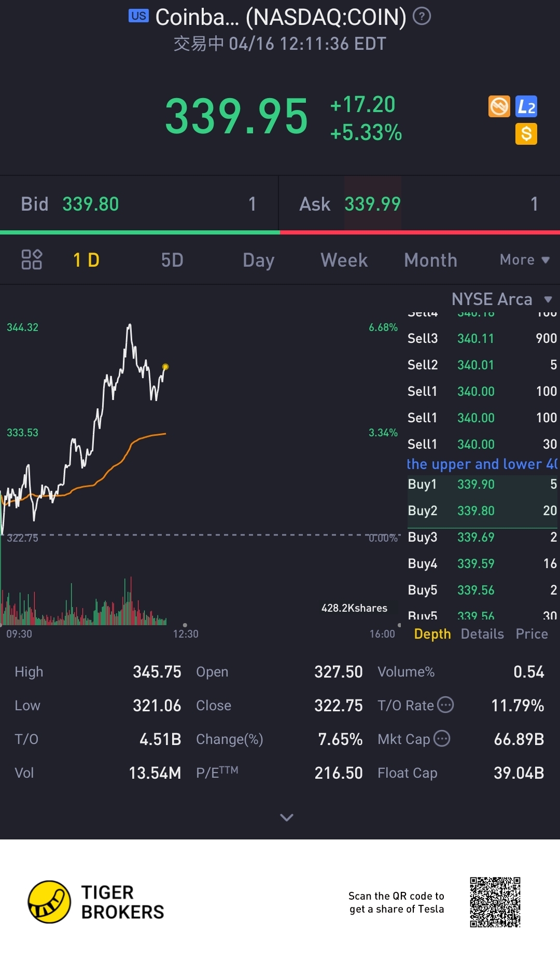Tap the 12:30 marker dot on time axis
The image size is (560, 965).
(185, 625)
